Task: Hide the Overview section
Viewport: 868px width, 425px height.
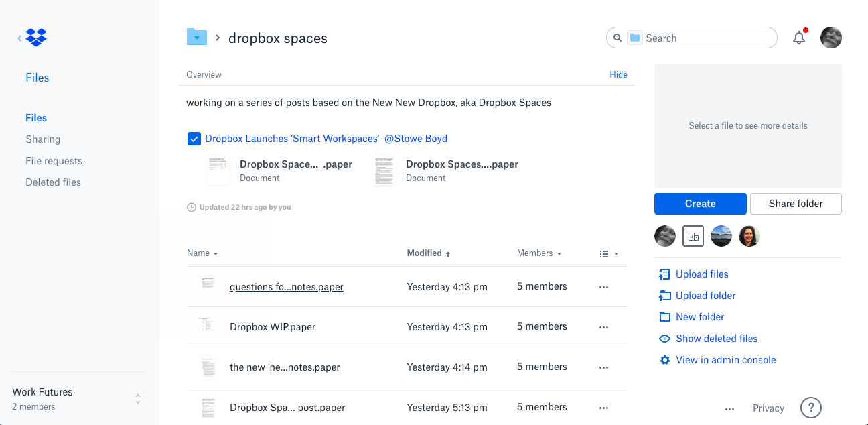Action: 618,74
